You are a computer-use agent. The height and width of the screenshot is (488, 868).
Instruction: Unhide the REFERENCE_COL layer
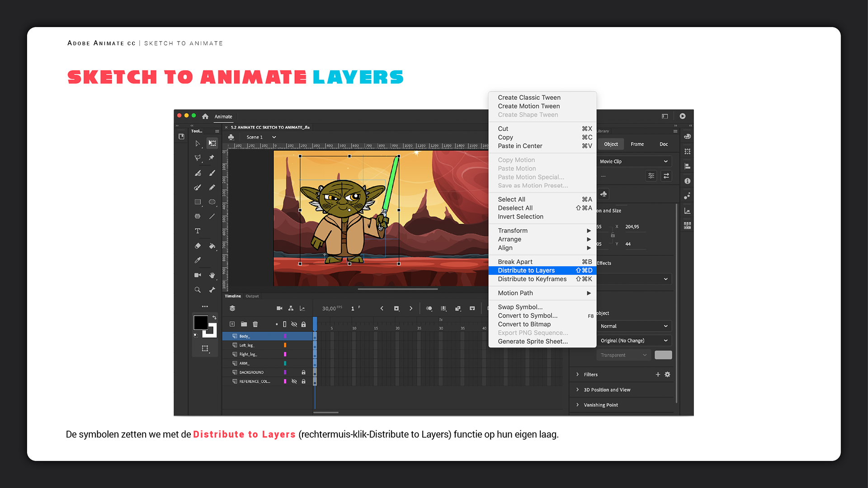point(294,381)
